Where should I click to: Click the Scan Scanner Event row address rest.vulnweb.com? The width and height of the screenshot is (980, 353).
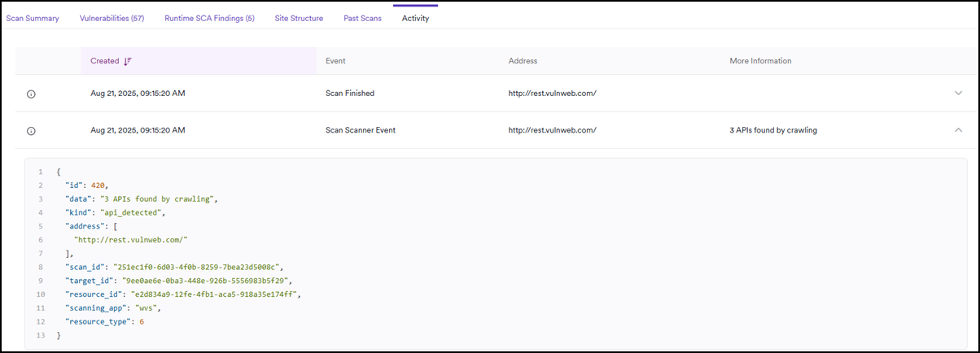click(553, 130)
